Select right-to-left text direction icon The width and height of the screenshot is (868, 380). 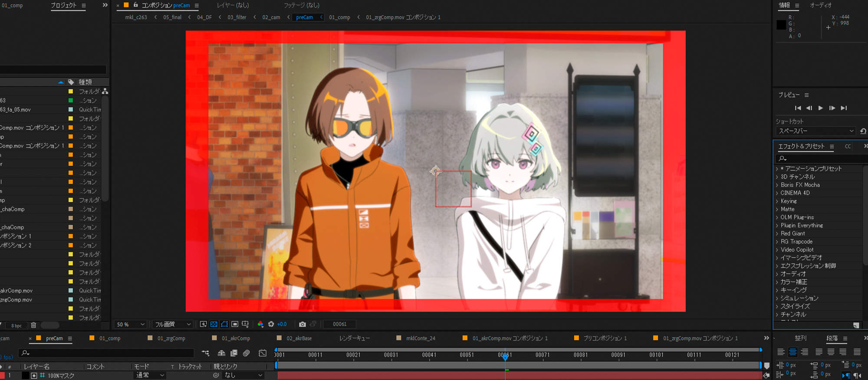pos(857,376)
